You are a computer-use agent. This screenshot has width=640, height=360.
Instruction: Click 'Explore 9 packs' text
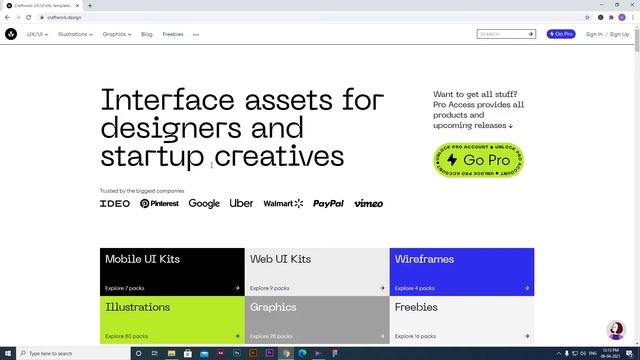click(269, 288)
